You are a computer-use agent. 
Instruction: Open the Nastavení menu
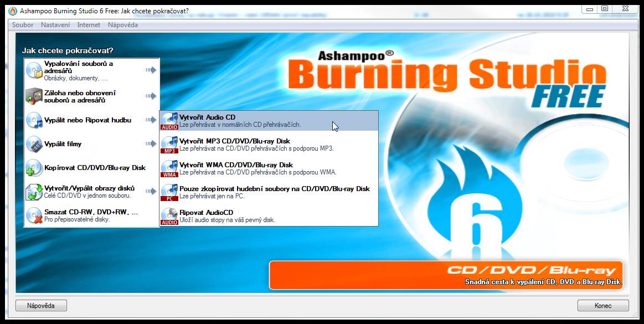[55, 25]
